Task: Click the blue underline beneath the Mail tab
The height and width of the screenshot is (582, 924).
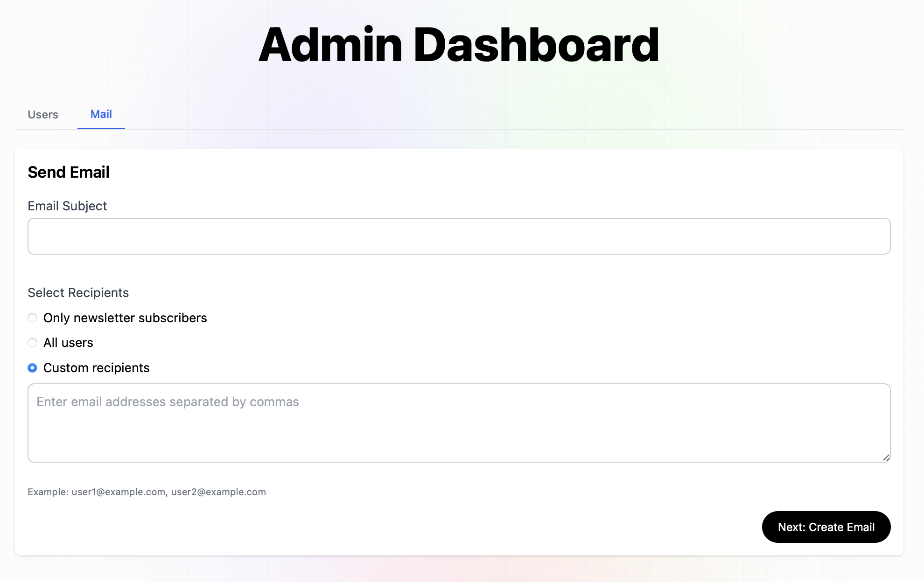Action: tap(101, 128)
